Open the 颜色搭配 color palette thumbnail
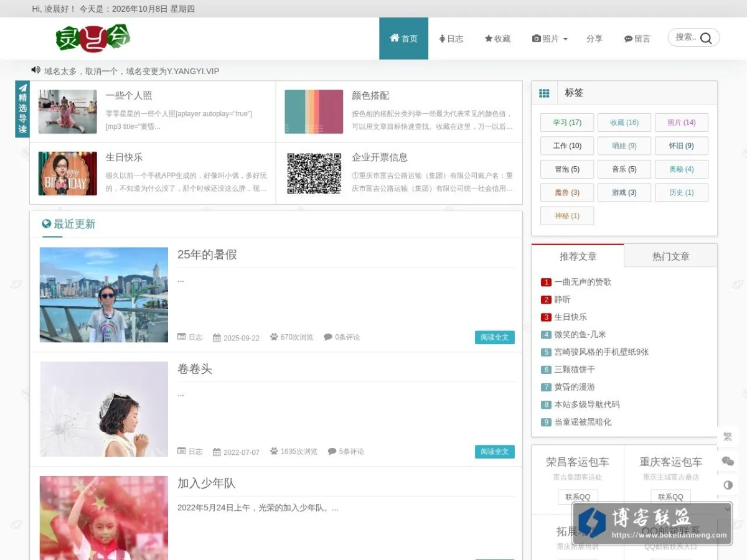Screen dimensions: 747x560 [314, 111]
